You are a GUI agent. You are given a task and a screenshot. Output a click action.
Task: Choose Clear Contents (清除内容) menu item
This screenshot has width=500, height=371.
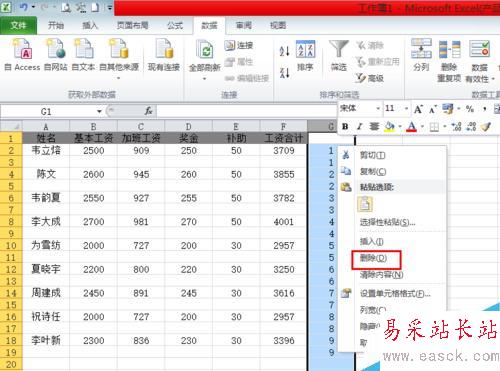[392, 275]
